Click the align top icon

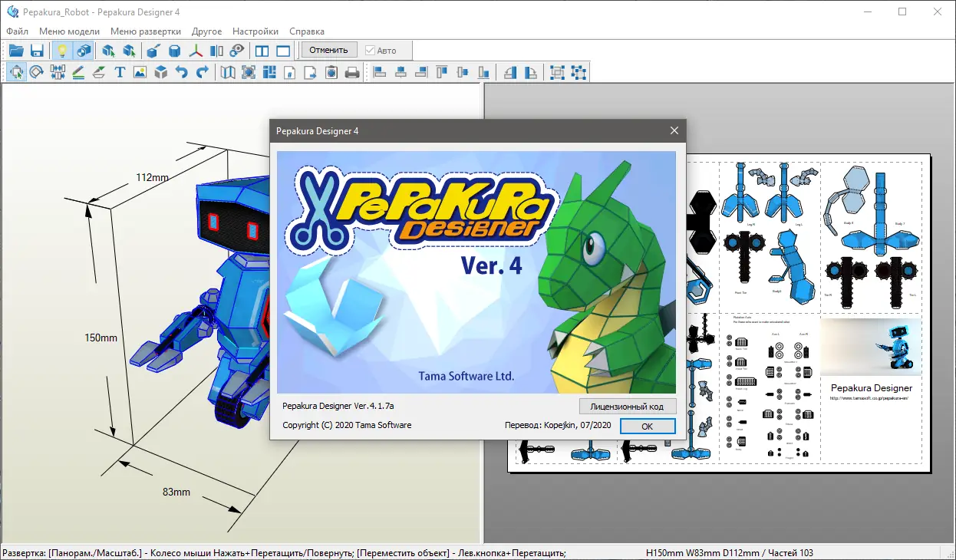tap(441, 72)
